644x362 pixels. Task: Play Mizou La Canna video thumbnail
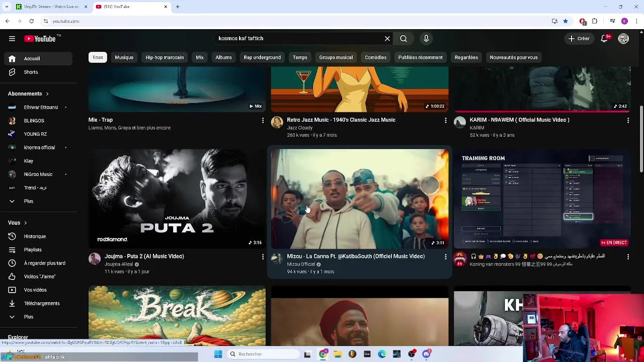[x=360, y=199]
